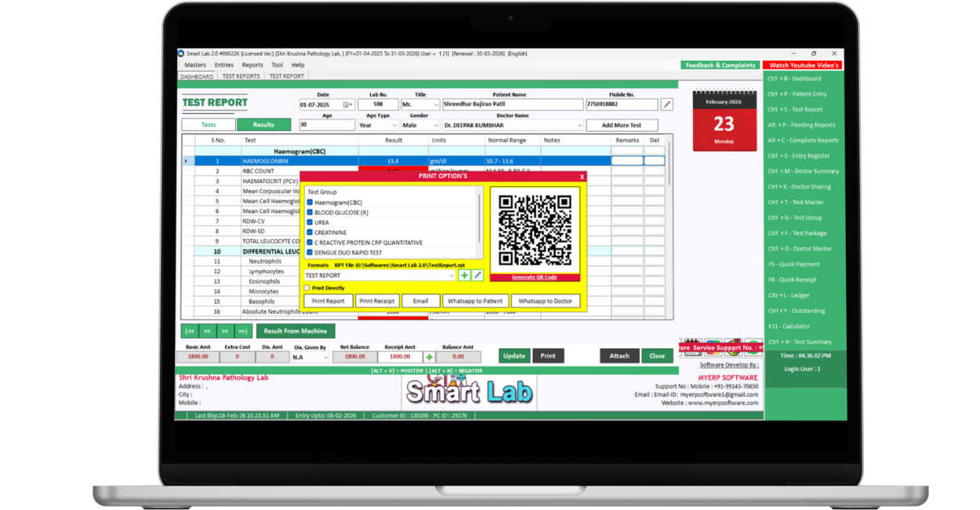The width and height of the screenshot is (980, 510).
Task: Click the Attach button
Action: pyautogui.click(x=619, y=355)
